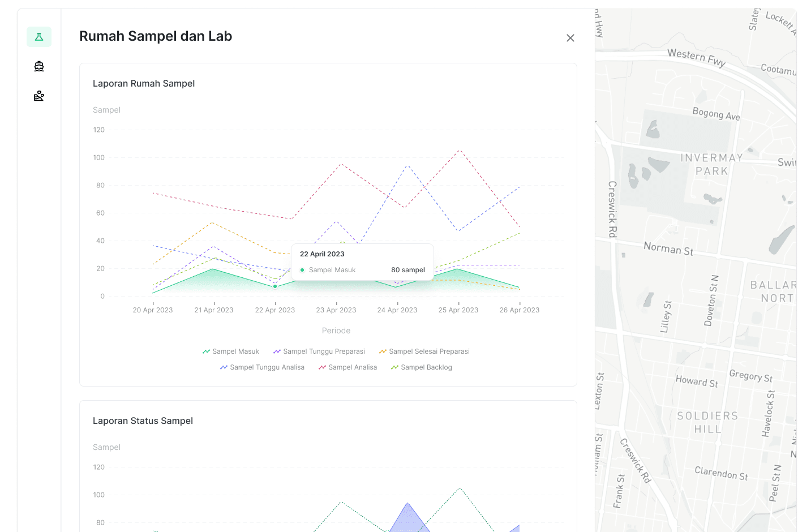Close the Rumah Sampel dan Lab panel
This screenshot has height=532, width=811.
tap(570, 38)
